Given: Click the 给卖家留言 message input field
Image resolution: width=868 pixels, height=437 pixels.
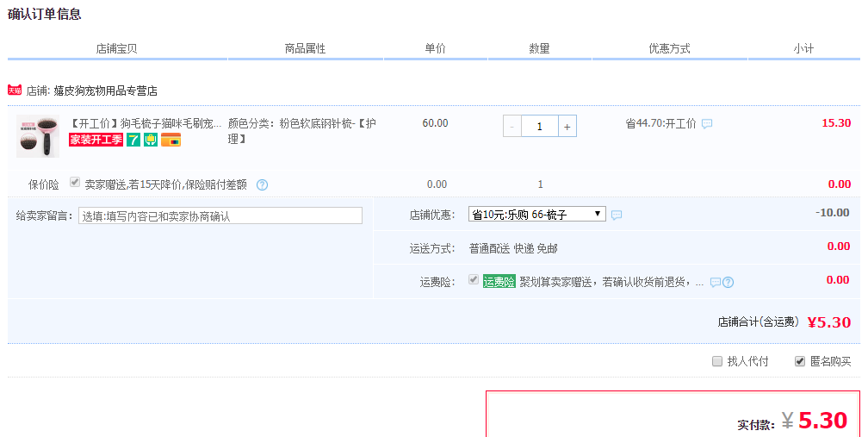Looking at the screenshot, I should (220, 215).
